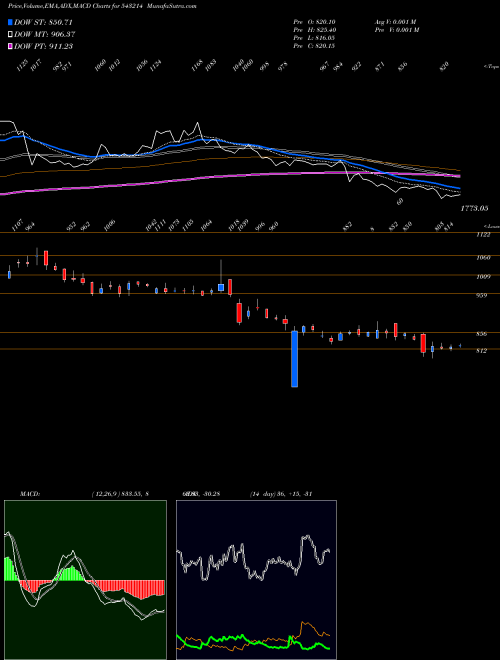Viewport: 500px width, 660px height.
Task: Click the 'Pre C: 820.15' value
Action: pyautogui.click(x=314, y=46)
